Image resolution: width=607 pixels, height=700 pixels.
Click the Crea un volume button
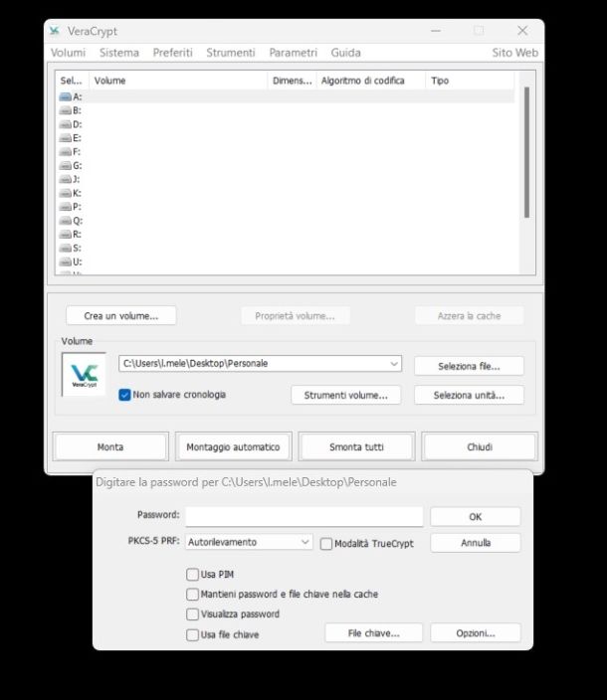tap(121, 316)
